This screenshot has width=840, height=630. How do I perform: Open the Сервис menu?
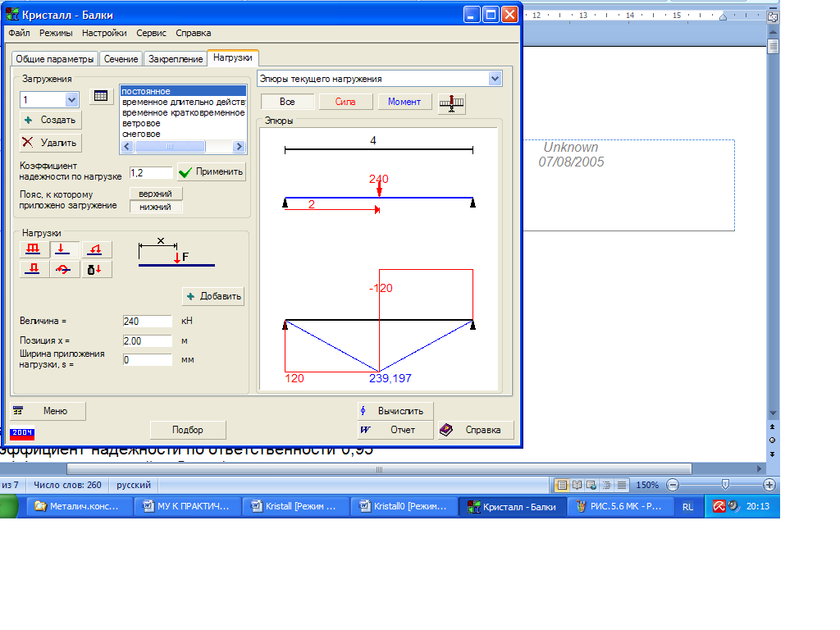(151, 33)
